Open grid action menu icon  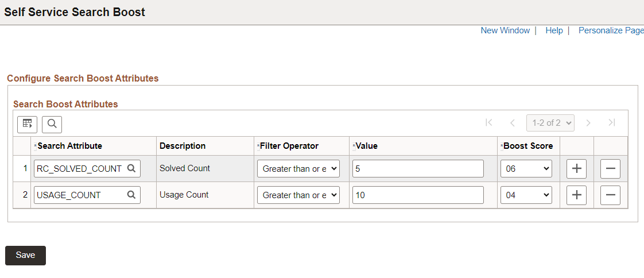(x=27, y=124)
